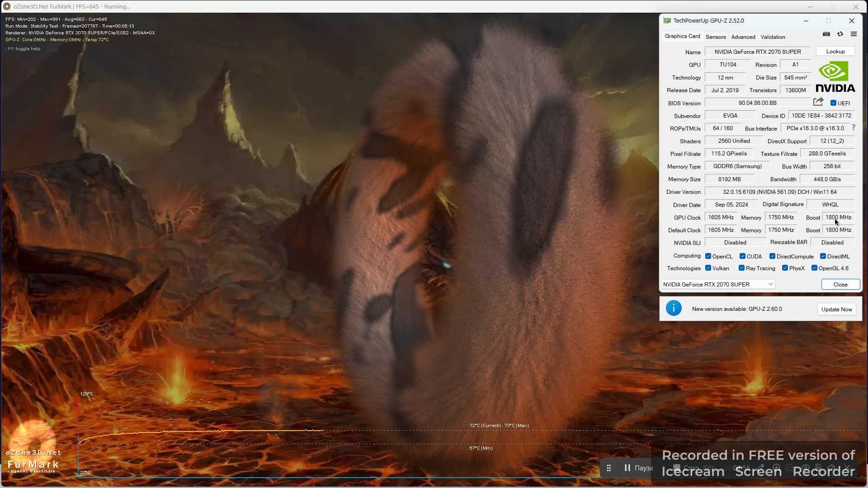Toggle the Vulkan checkbox
868x488 pixels.
pyautogui.click(x=708, y=268)
